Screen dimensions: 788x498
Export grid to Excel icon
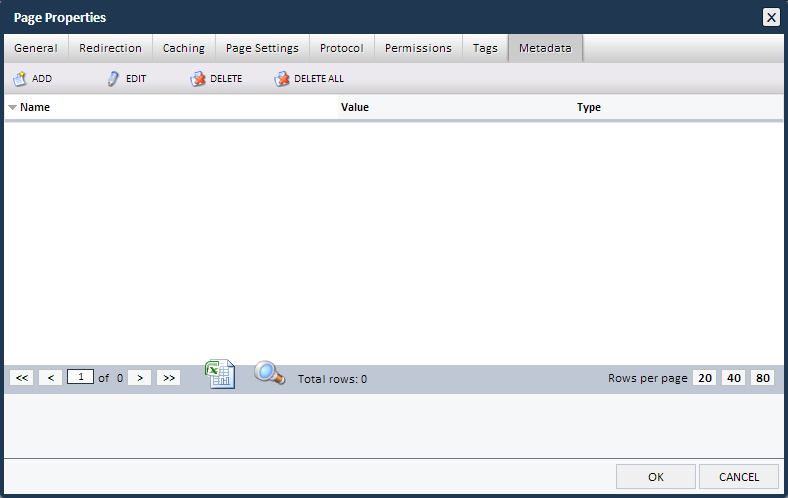coord(220,374)
